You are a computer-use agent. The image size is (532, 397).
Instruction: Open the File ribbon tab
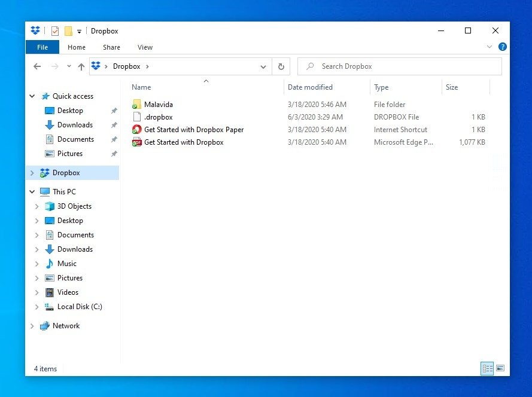click(42, 47)
